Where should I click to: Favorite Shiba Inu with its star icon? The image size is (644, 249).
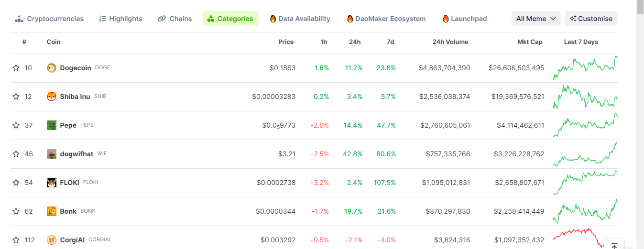(x=16, y=97)
